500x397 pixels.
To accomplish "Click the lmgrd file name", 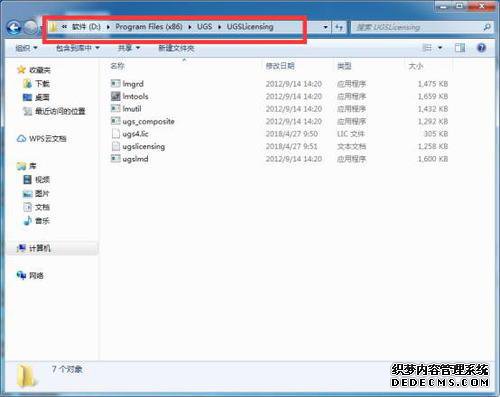I will (x=133, y=84).
